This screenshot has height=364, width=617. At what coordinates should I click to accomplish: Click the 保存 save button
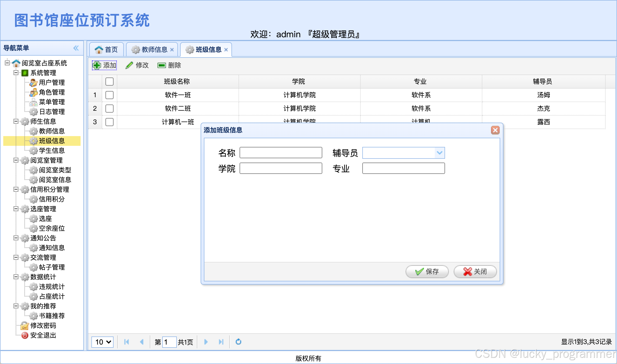427,271
